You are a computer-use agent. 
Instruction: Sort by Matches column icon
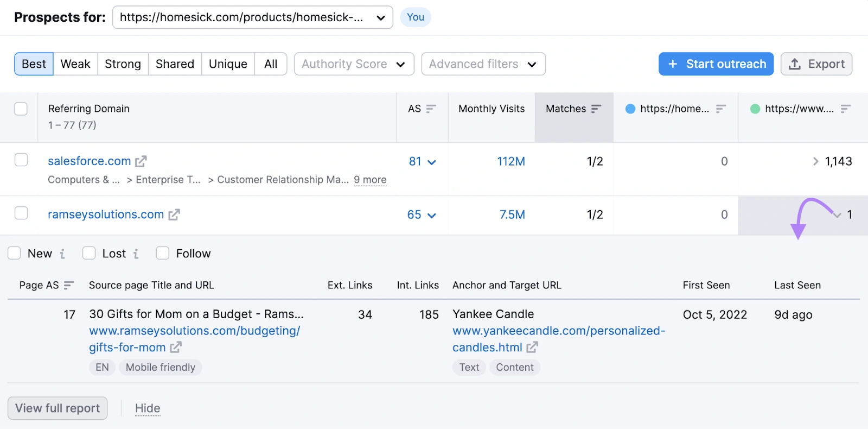coord(596,109)
